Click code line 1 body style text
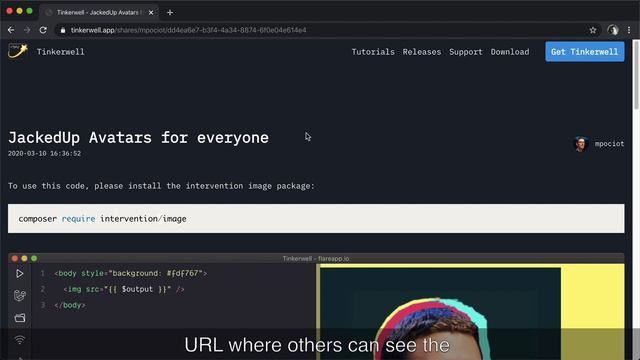The image size is (640, 360). click(x=131, y=273)
